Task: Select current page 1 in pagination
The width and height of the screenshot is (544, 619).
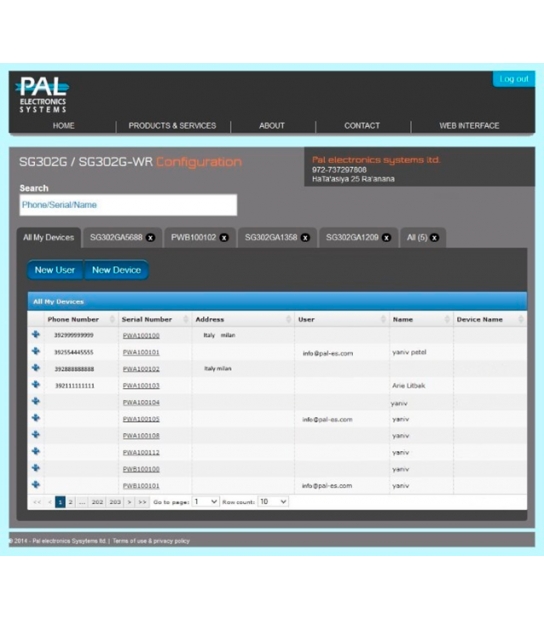Action: tap(60, 502)
